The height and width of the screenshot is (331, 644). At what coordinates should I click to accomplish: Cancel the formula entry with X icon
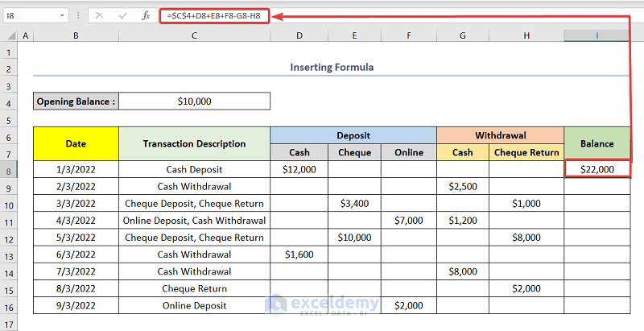pyautogui.click(x=99, y=16)
